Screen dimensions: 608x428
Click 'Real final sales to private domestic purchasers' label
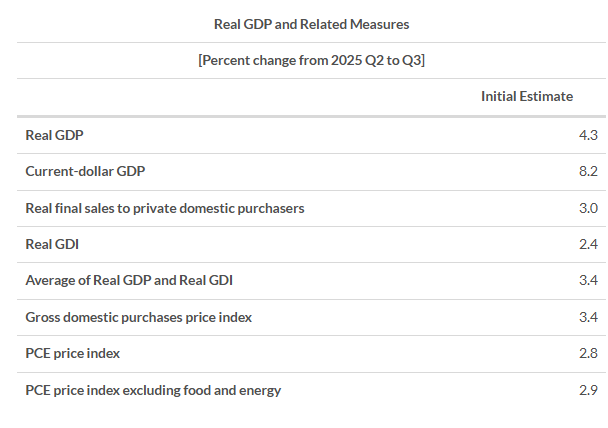pos(164,208)
